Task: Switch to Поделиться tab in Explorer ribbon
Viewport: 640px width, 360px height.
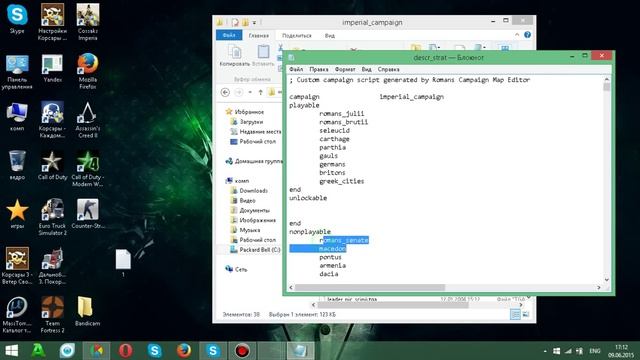Action: (x=297, y=36)
